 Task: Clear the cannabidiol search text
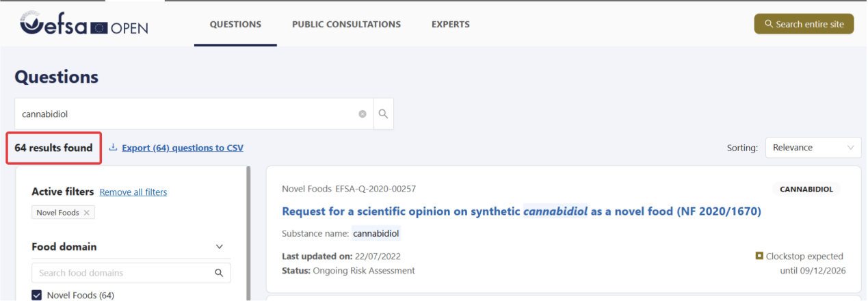(x=363, y=114)
